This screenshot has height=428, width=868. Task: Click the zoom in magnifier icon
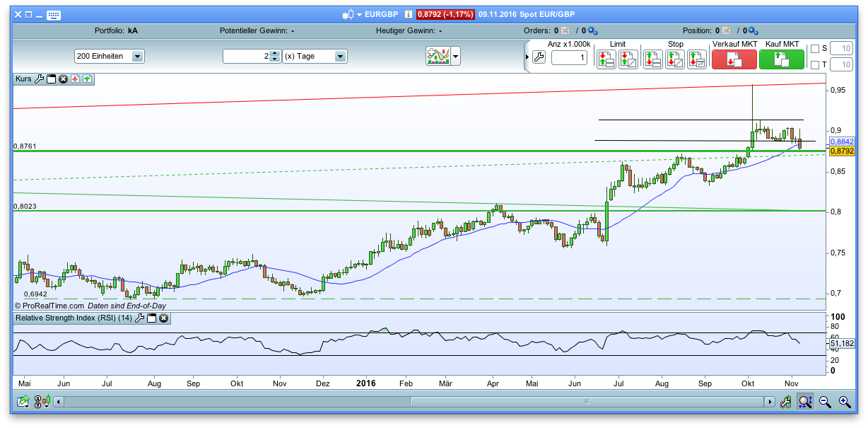844,402
